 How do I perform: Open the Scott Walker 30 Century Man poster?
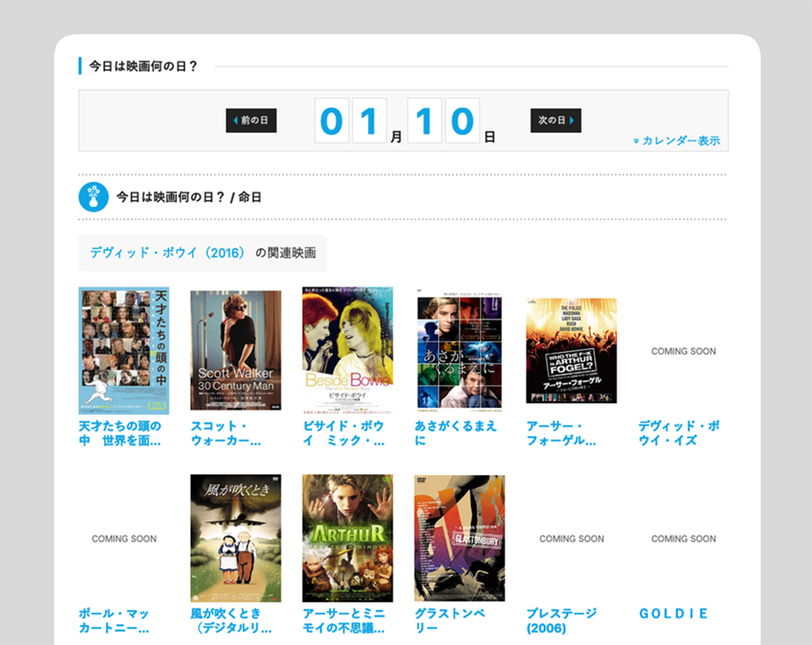(x=236, y=350)
